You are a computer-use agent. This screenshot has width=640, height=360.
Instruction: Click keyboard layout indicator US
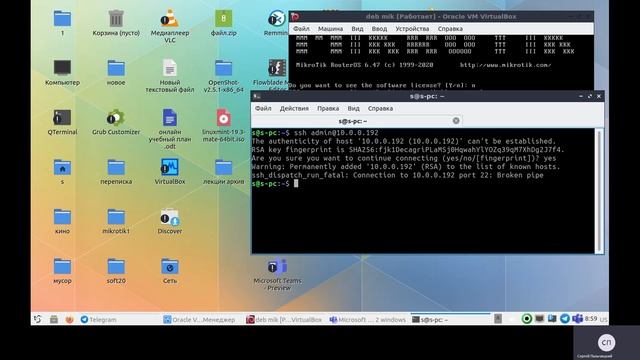604,320
